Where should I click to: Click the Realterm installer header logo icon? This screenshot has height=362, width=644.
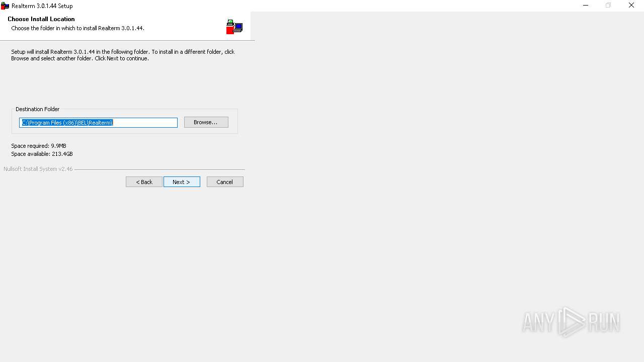(234, 27)
